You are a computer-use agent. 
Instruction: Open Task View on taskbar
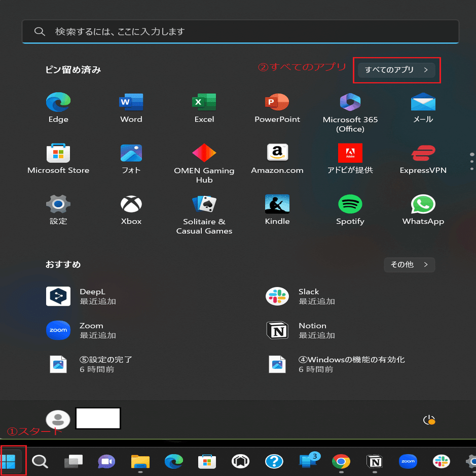pyautogui.click(x=74, y=462)
